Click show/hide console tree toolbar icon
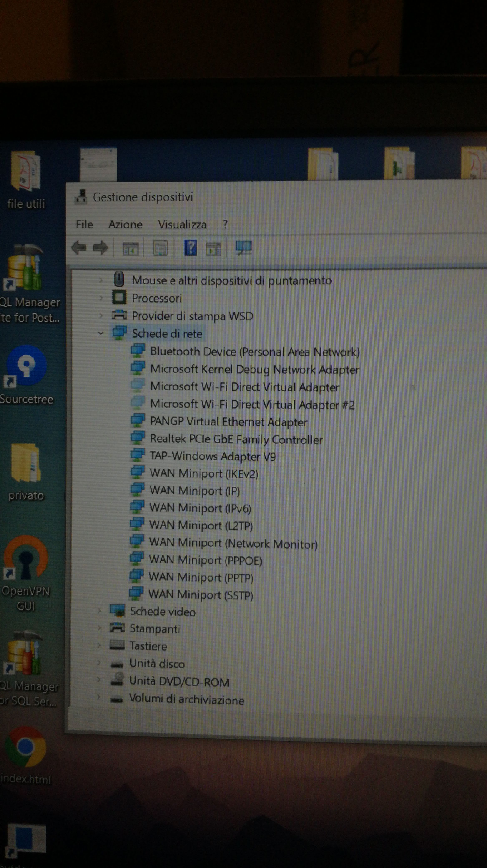This screenshot has width=487, height=868. pos(130,249)
